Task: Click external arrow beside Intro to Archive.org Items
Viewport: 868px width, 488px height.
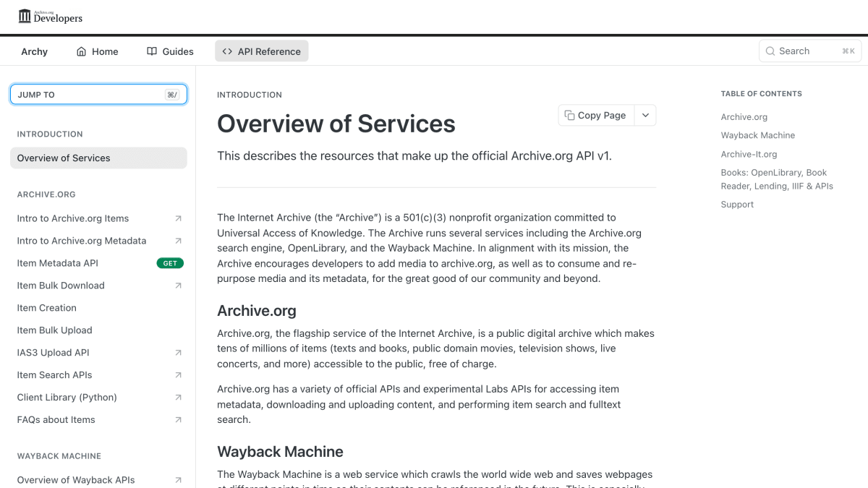Action: click(x=179, y=218)
